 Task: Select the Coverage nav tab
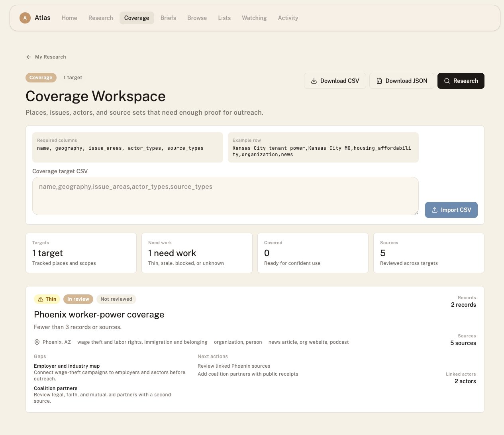137,18
